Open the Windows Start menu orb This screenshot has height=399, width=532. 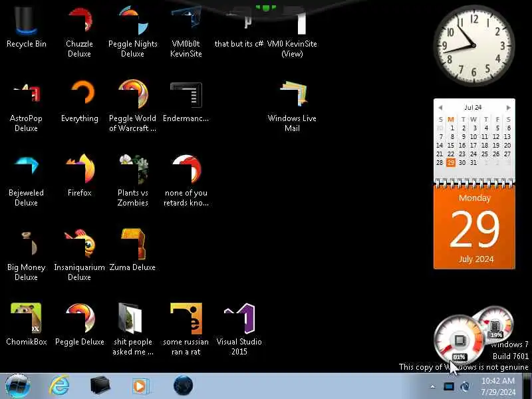pos(18,386)
